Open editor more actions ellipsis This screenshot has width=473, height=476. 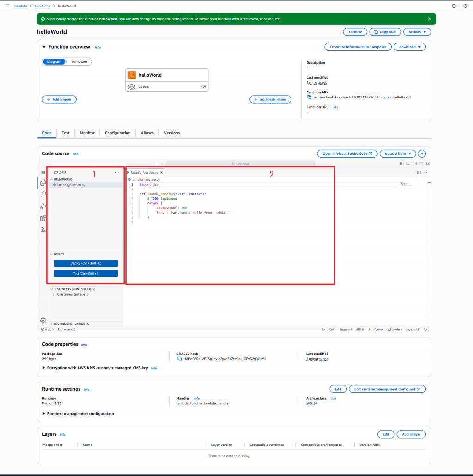click(x=425, y=172)
